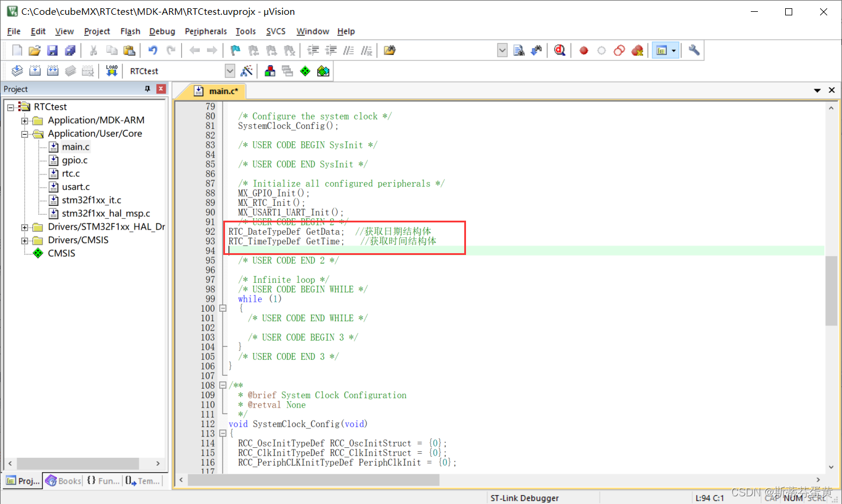Click the editor vertical scrollbar thumb
This screenshot has width=842, height=504.
pyautogui.click(x=831, y=291)
